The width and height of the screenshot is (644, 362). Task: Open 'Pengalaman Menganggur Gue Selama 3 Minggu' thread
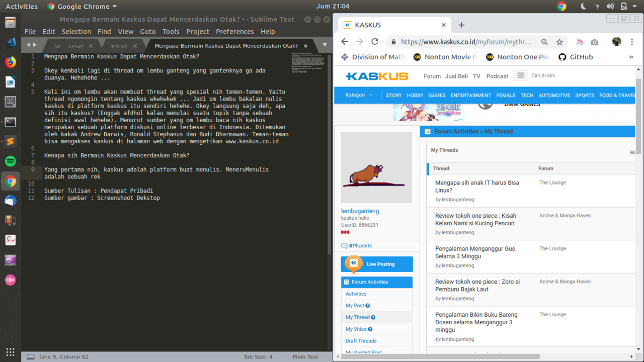pyautogui.click(x=475, y=252)
